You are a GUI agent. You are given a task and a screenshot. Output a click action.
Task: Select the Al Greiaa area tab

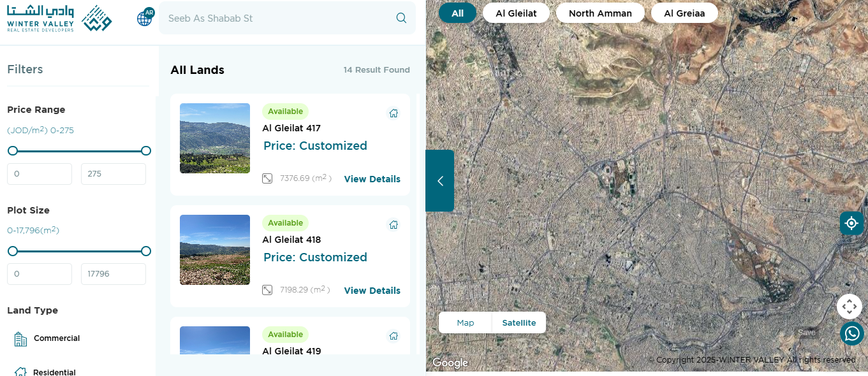[684, 13]
